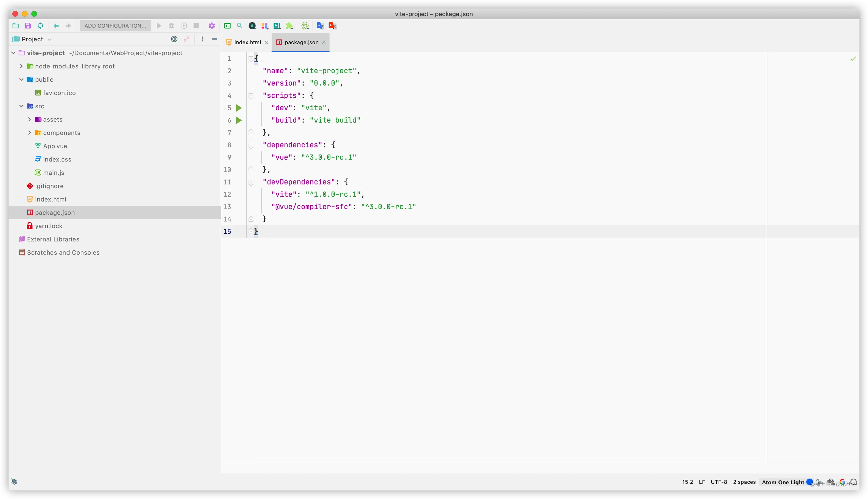Open Settings with the purple gear icon
This screenshot has width=868, height=499.
(x=212, y=26)
